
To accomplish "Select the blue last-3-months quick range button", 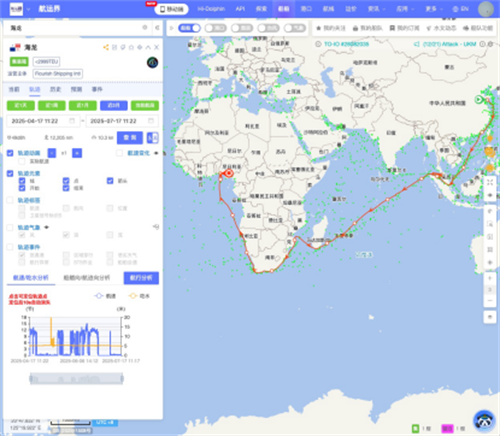I will coord(114,105).
